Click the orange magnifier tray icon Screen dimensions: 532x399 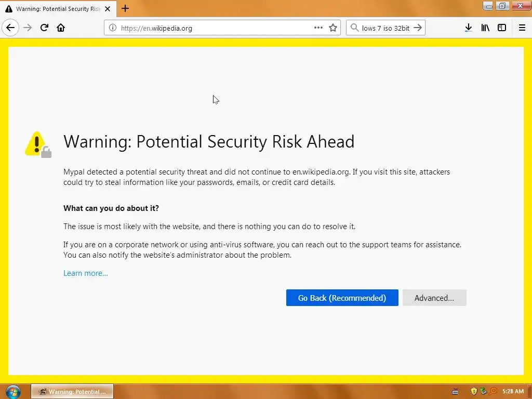[493, 391]
